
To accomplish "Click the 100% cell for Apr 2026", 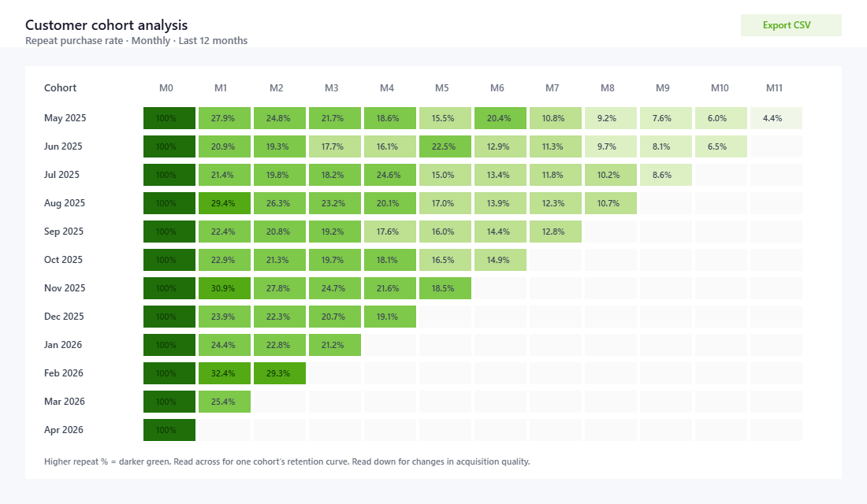I will (169, 429).
